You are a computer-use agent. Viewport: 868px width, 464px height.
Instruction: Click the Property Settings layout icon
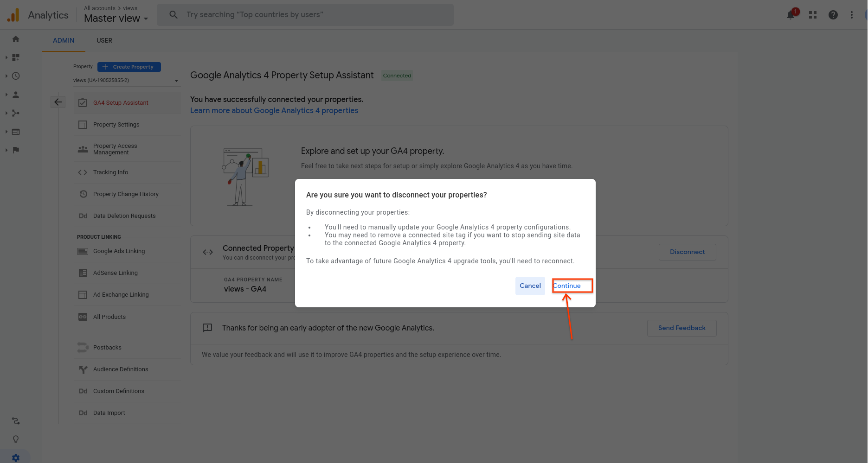pyautogui.click(x=83, y=125)
